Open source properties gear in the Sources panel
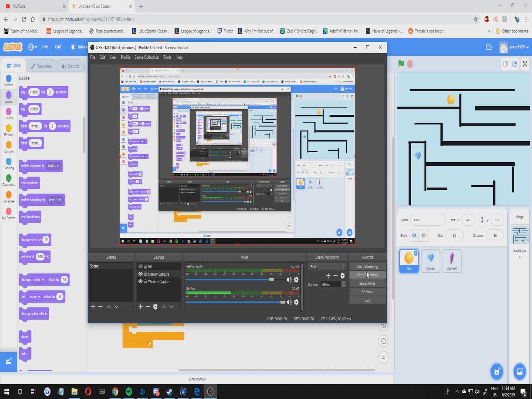532x399 pixels. tap(155, 307)
